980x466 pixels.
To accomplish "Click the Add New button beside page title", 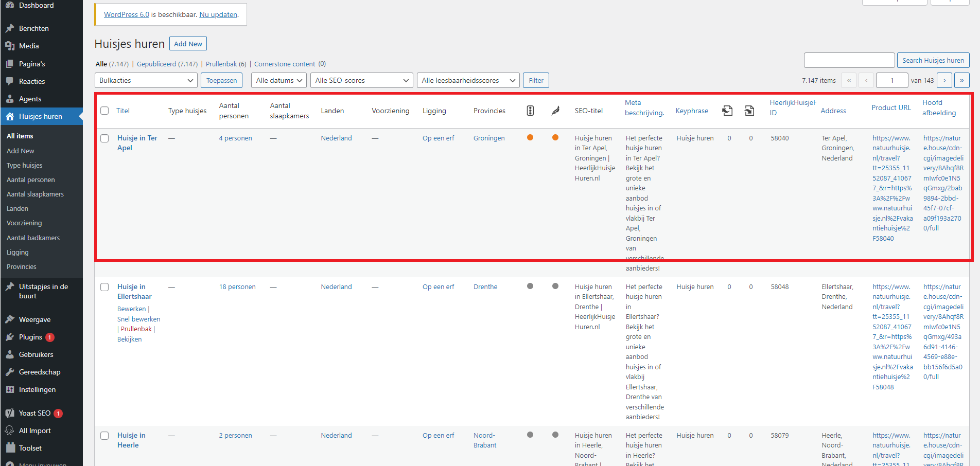I will tap(188, 44).
